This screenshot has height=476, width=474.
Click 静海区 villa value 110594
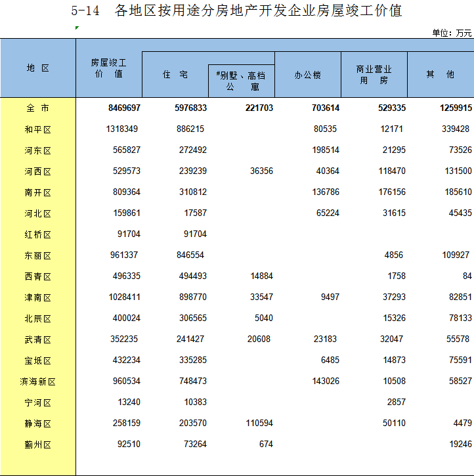[x=259, y=423]
